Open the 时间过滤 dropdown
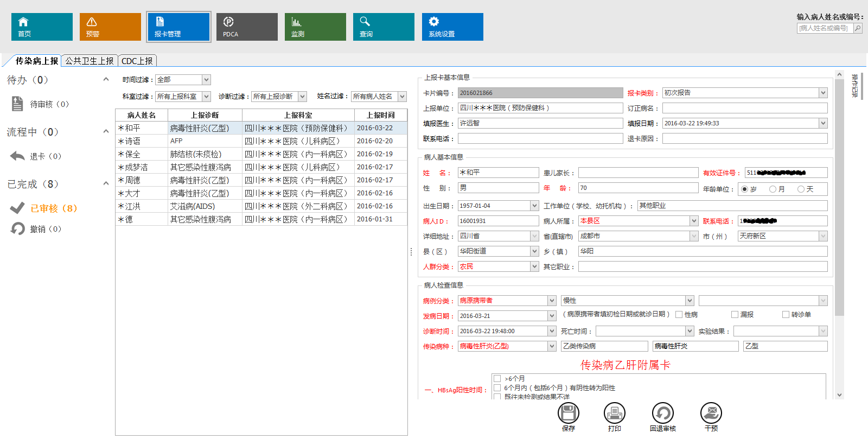Screen dimensions: 868x439 (206, 80)
